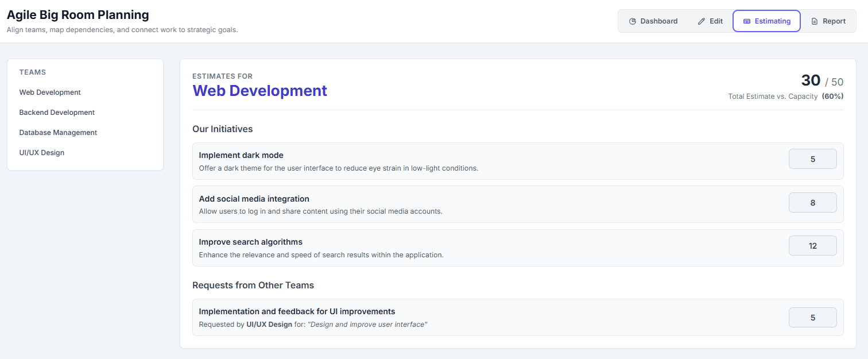868x359 pixels.
Task: Select Web Development in the Teams sidebar
Action: point(50,92)
